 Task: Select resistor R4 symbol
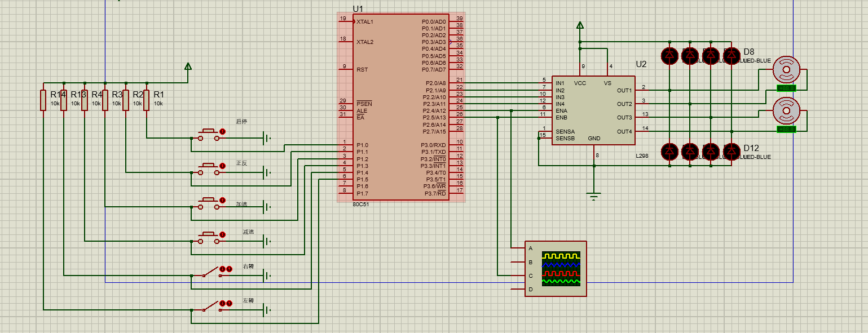84,100
